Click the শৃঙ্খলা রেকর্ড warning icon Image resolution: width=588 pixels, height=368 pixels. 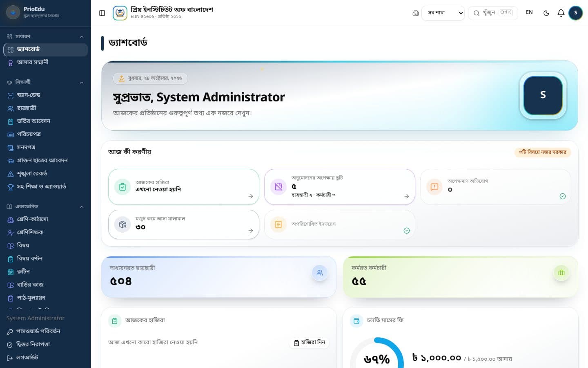click(11, 174)
